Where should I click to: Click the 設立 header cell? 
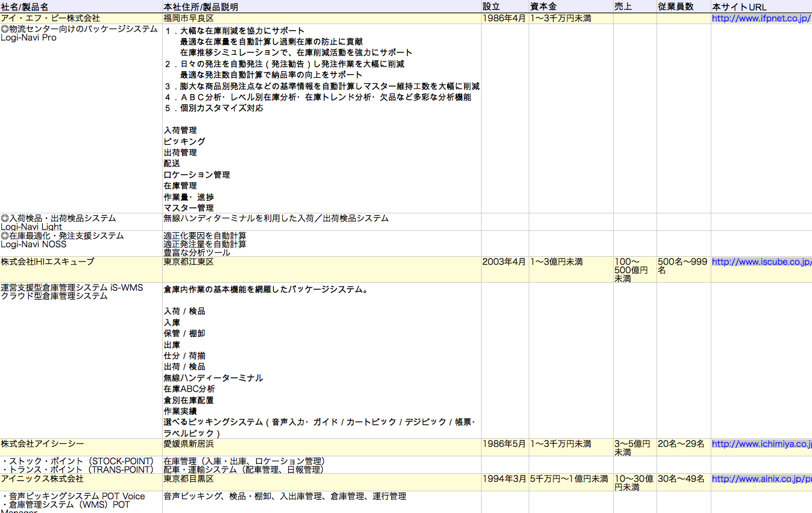[x=505, y=7]
